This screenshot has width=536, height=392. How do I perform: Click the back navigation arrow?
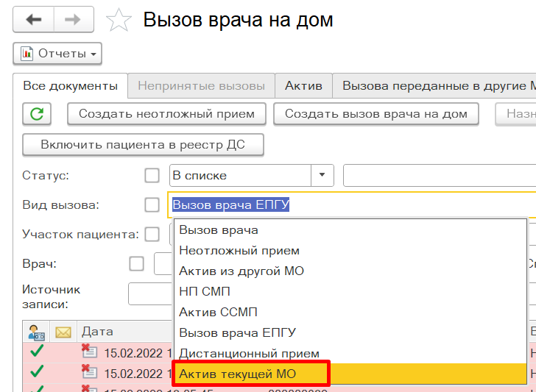click(34, 20)
